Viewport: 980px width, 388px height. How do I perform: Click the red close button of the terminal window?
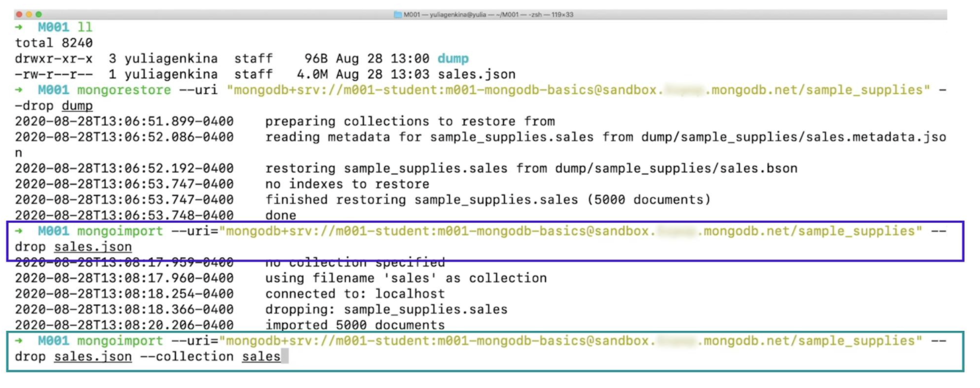point(19,14)
